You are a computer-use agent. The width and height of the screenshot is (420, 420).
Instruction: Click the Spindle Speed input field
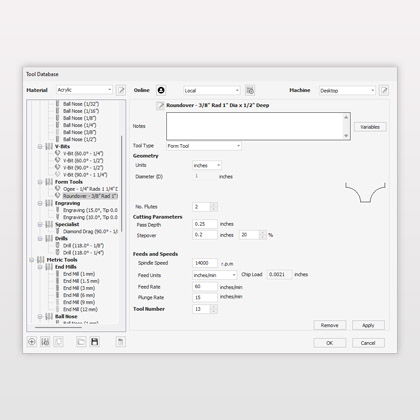point(205,263)
